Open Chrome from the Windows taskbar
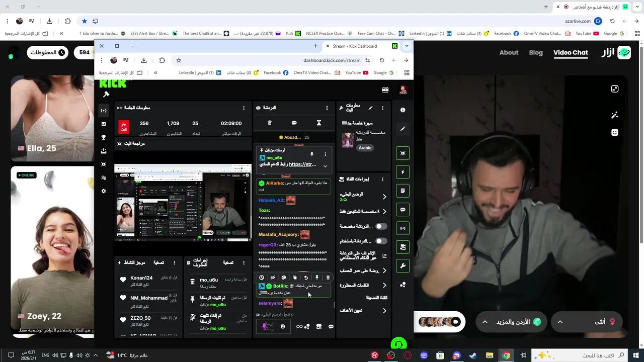The width and height of the screenshot is (644, 362). point(506,355)
